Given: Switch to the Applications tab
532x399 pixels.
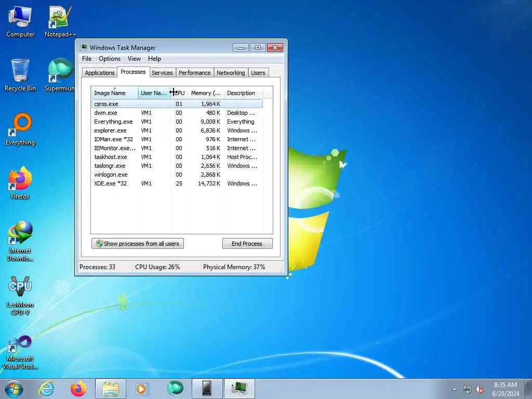Looking at the screenshot, I should [x=99, y=73].
